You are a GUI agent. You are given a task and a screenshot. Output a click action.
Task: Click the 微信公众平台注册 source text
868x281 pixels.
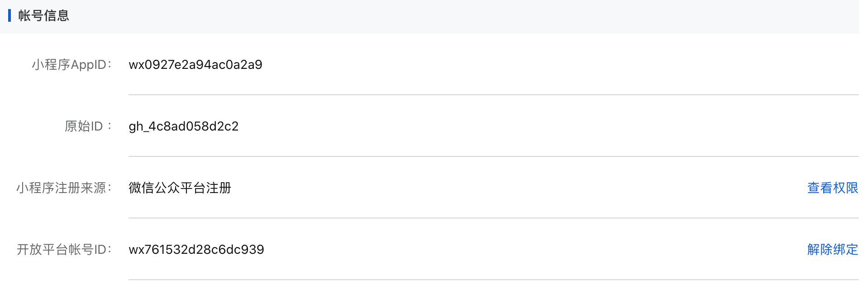180,188
